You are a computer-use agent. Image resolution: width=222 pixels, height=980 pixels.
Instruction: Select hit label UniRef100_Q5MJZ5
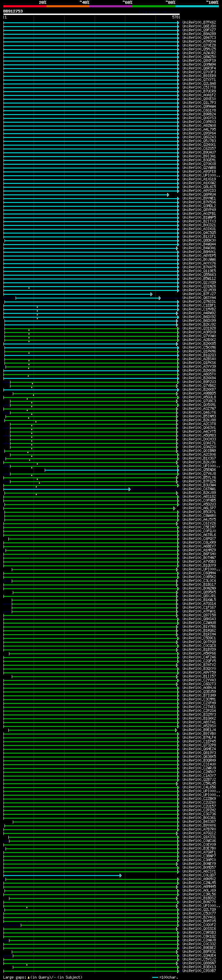(x=199, y=49)
